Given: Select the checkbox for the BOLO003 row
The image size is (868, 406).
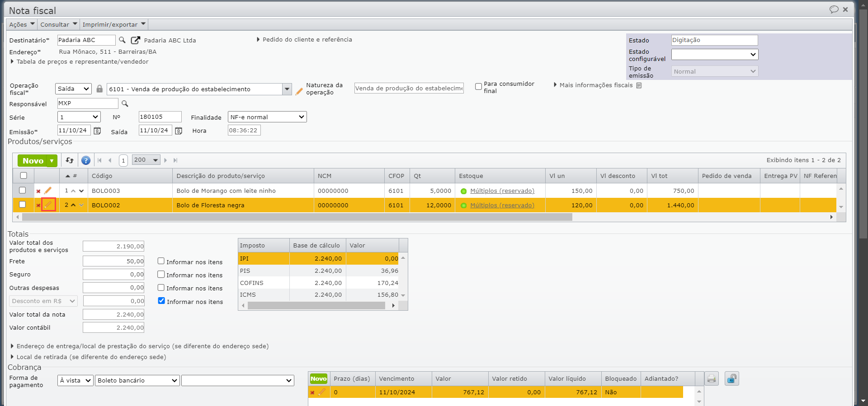Looking at the screenshot, I should click(23, 191).
